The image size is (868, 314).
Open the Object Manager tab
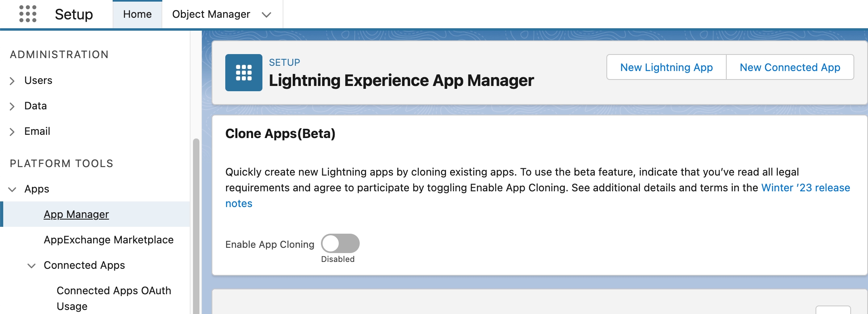pyautogui.click(x=211, y=15)
